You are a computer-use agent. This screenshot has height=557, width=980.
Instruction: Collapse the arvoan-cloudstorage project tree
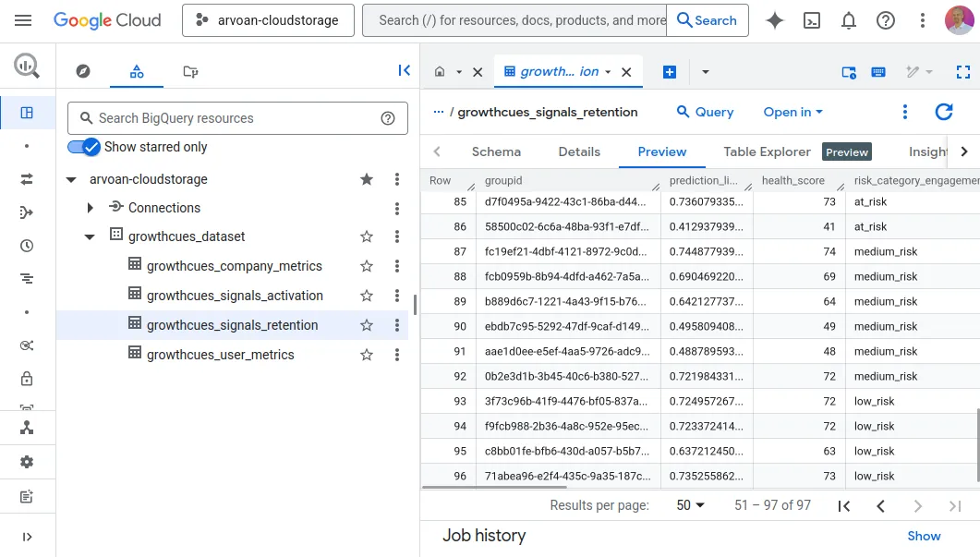(71, 179)
